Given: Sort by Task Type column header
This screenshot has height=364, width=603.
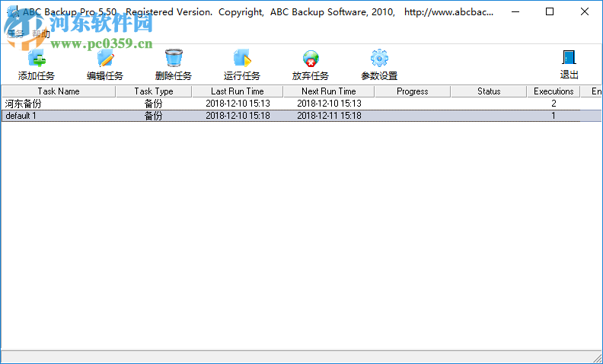Looking at the screenshot, I should 154,91.
